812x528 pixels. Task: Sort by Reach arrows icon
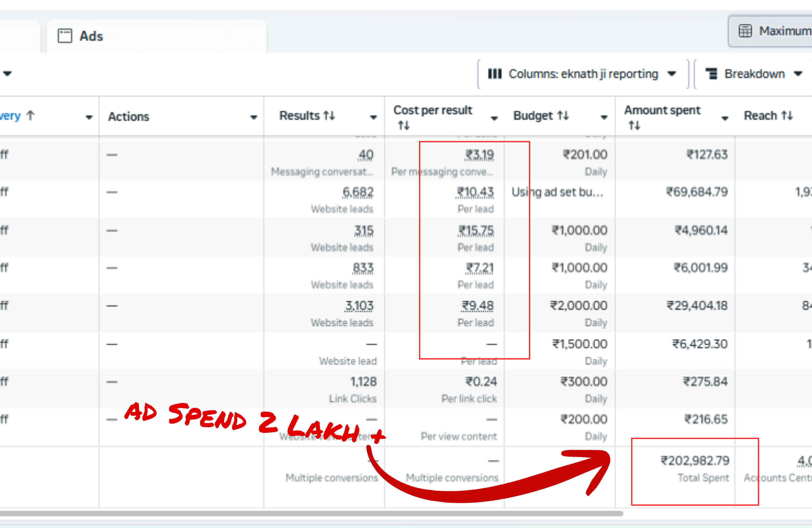[787, 116]
